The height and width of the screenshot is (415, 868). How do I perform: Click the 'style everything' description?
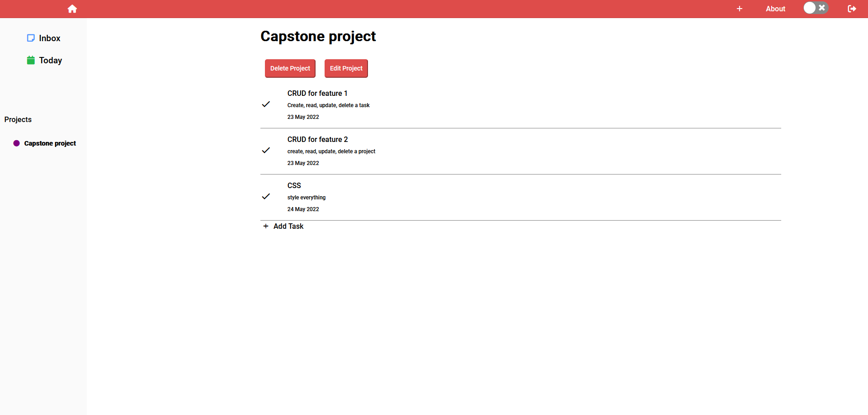coord(307,198)
